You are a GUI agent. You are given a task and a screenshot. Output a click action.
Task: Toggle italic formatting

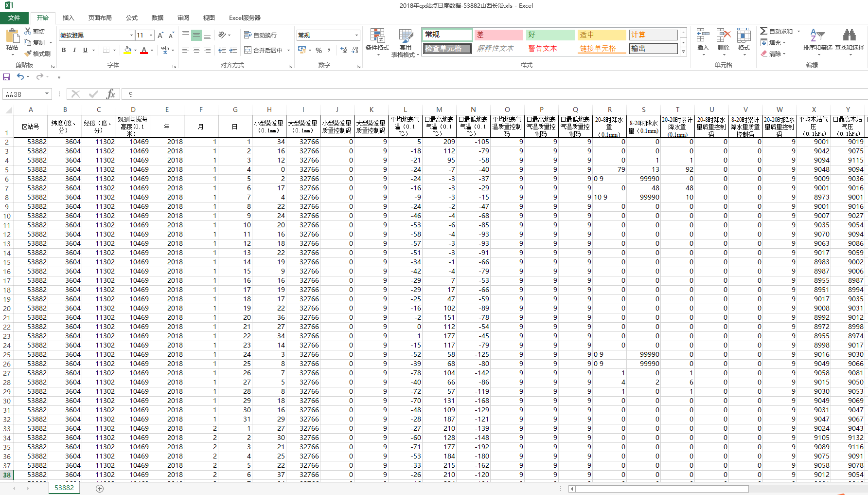[x=74, y=50]
